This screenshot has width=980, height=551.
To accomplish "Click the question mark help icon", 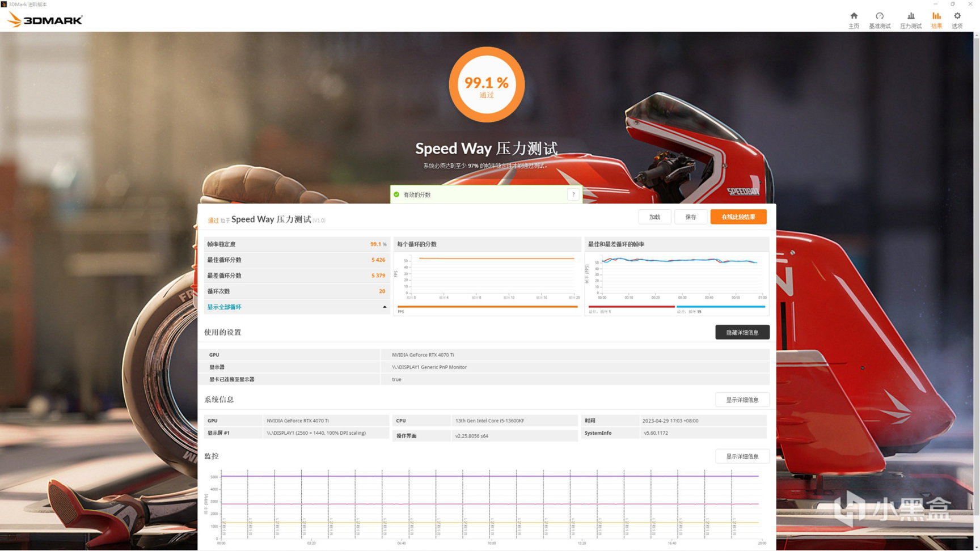I will point(573,194).
